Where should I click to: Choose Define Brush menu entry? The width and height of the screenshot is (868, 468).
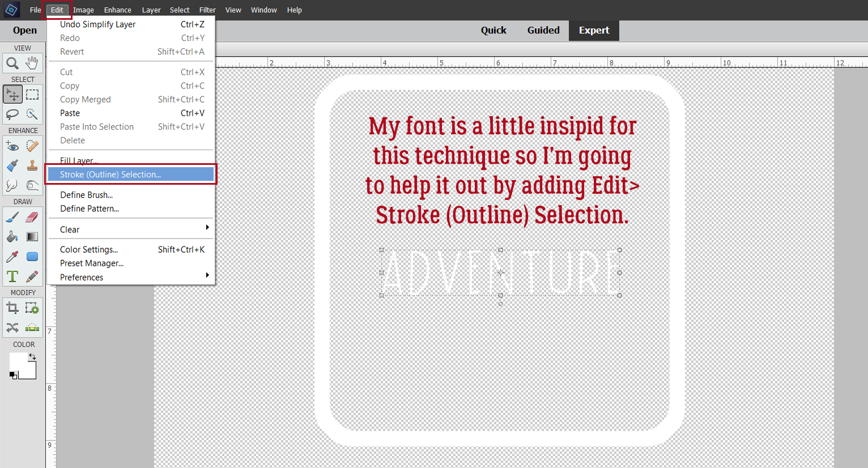coord(131,195)
